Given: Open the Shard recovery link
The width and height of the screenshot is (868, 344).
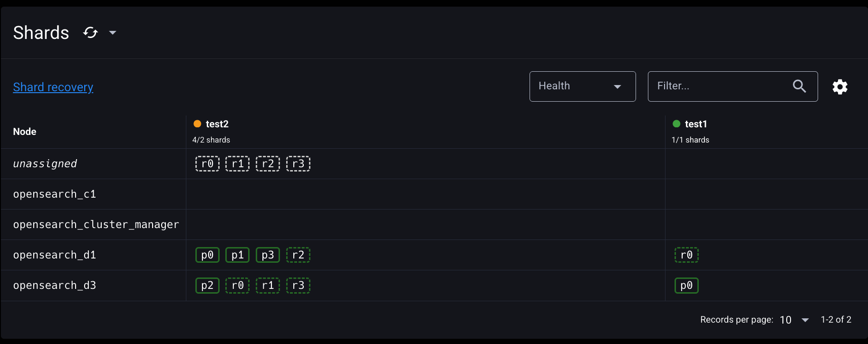Looking at the screenshot, I should point(53,87).
